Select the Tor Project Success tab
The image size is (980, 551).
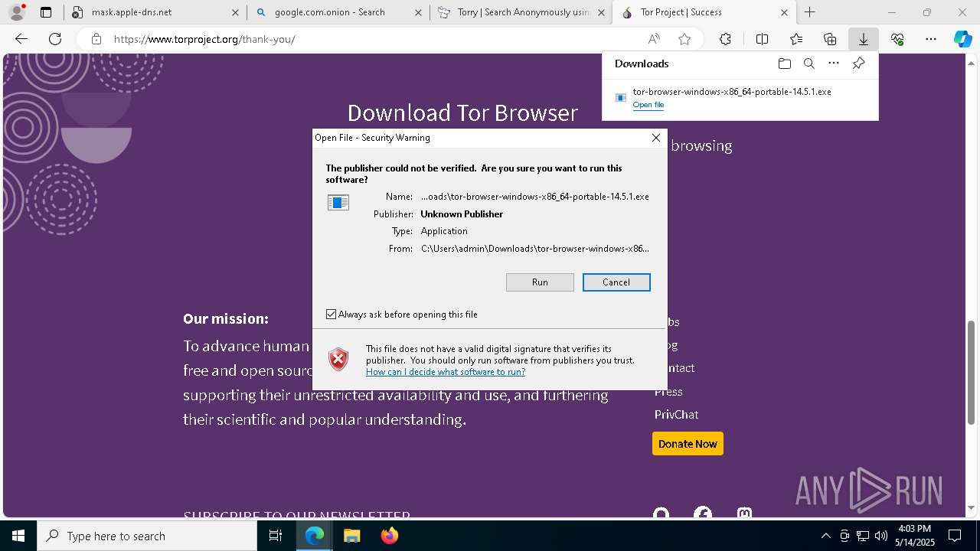[x=704, y=12]
